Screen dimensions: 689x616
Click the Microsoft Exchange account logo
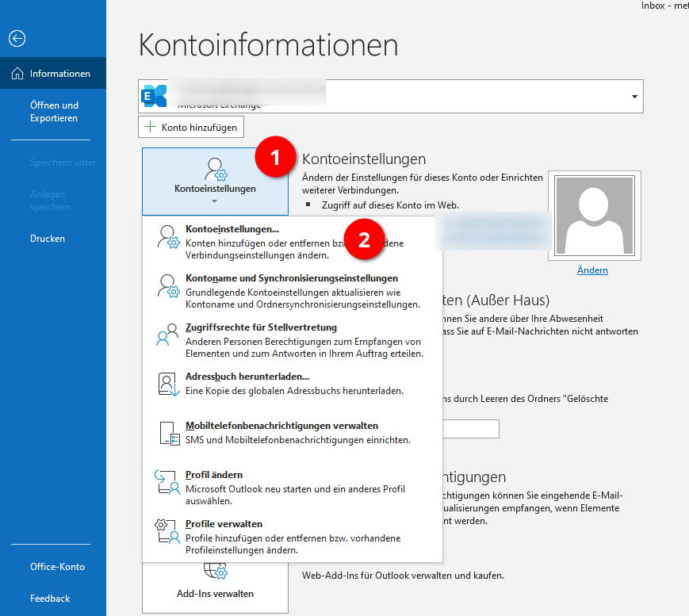pos(154,96)
